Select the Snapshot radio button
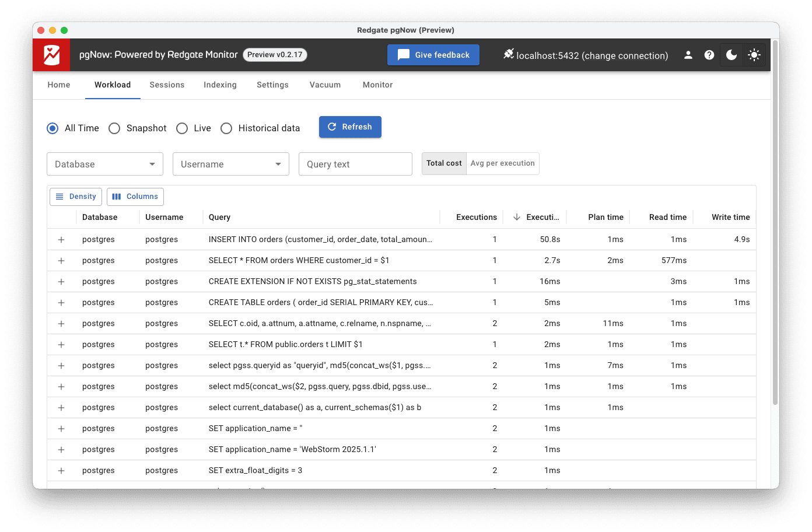 tap(114, 128)
